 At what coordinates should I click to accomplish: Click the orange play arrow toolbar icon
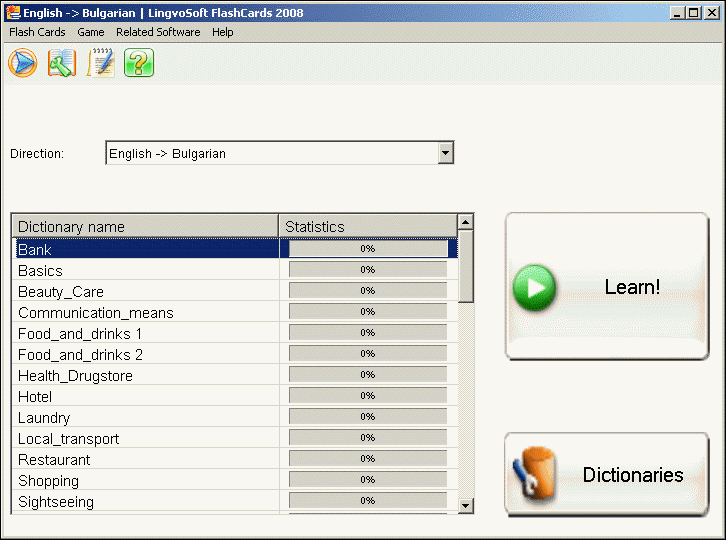point(22,63)
